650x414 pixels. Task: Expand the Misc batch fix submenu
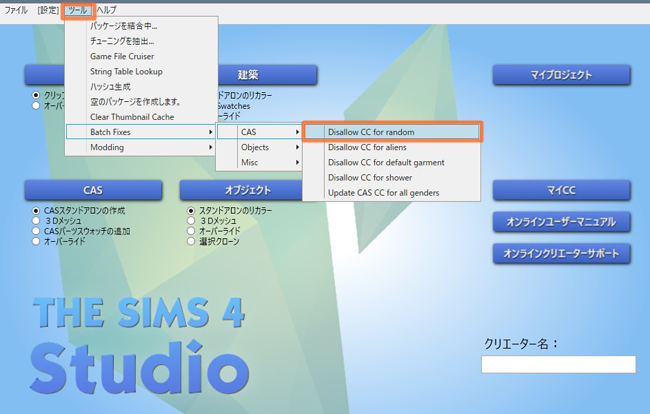tap(259, 162)
